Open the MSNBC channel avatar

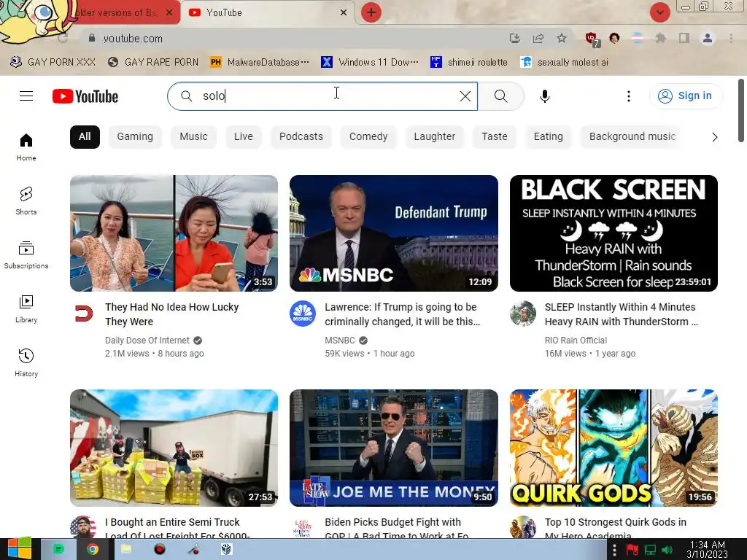(303, 314)
